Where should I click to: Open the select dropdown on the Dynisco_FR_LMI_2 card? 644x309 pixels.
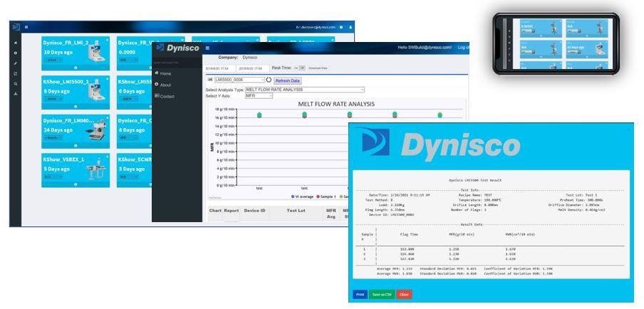click(53, 60)
